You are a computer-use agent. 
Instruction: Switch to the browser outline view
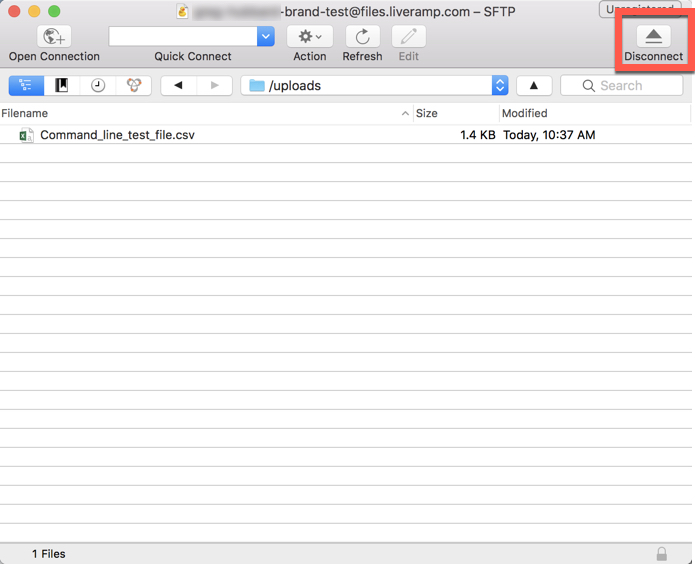click(x=26, y=85)
